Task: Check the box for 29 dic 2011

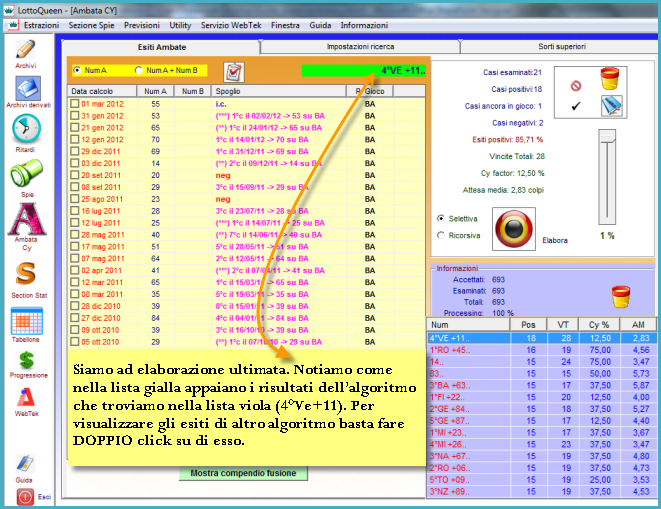Action: pos(75,151)
